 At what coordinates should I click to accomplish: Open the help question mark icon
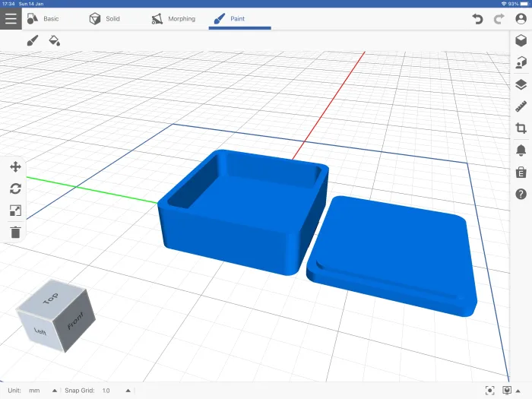tap(521, 195)
